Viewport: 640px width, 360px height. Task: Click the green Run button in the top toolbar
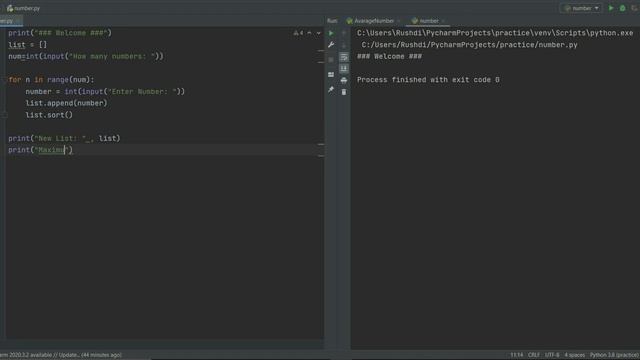(x=611, y=8)
